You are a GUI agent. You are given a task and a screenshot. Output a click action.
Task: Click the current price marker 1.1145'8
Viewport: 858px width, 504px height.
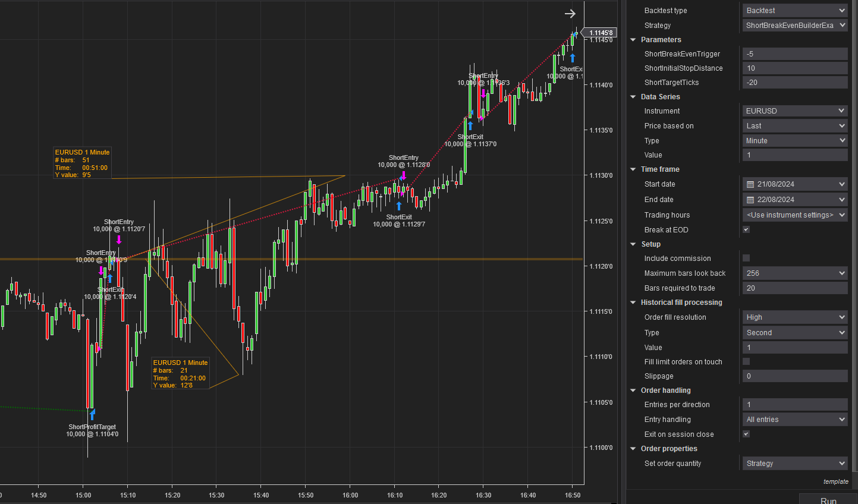coord(599,33)
